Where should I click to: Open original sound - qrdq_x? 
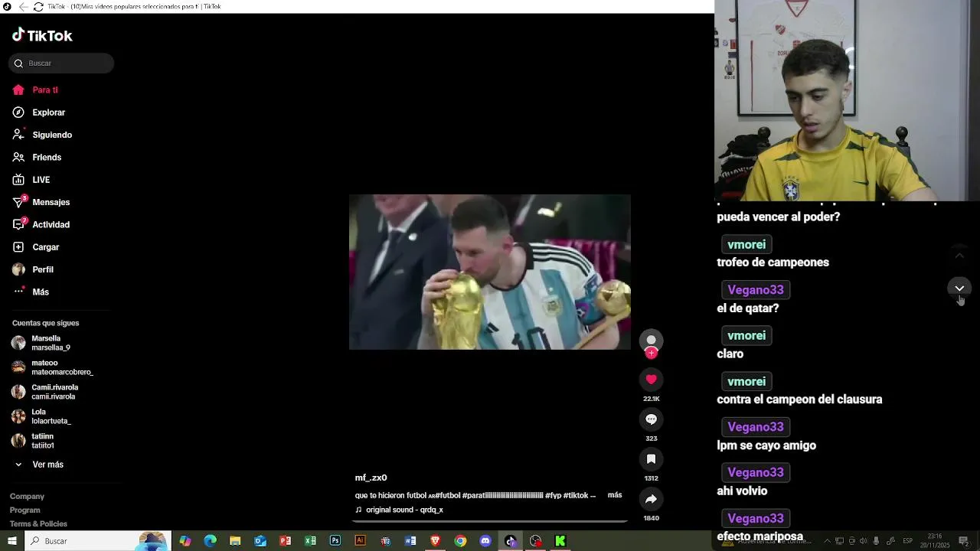click(x=399, y=510)
